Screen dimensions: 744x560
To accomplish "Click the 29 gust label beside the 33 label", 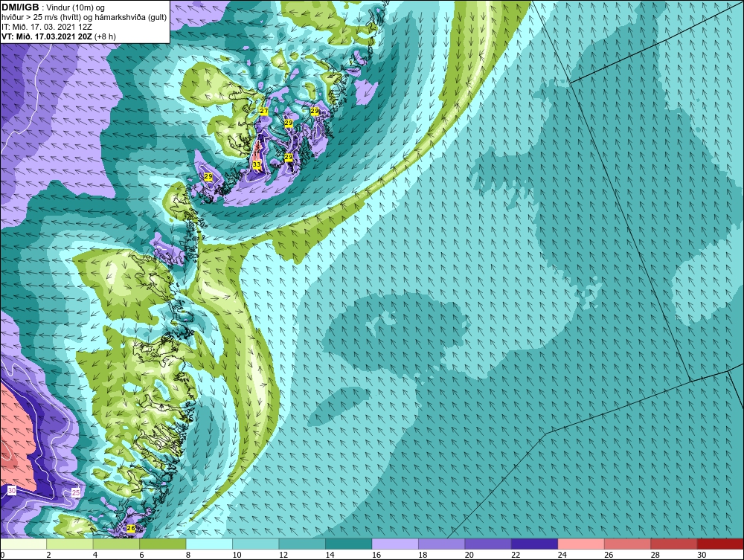I will click(x=289, y=157).
